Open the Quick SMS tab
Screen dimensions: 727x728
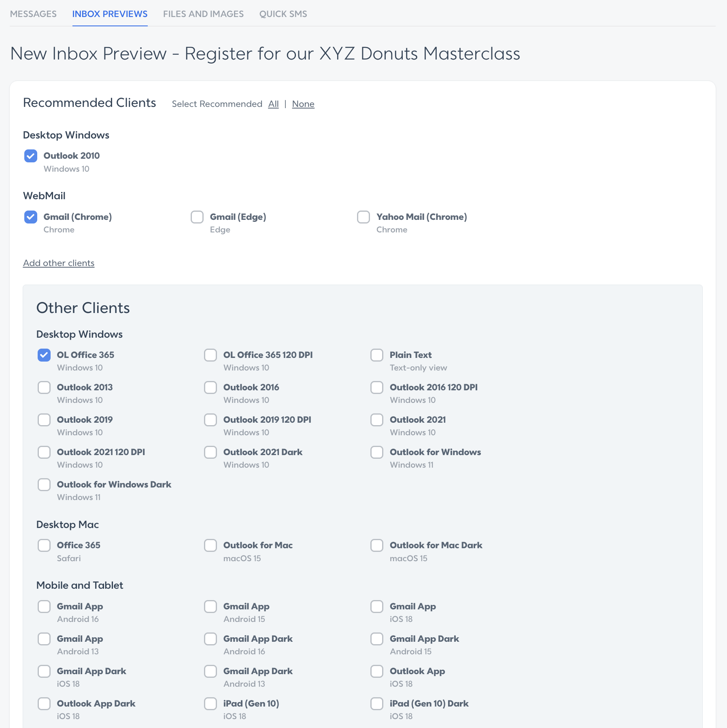coord(283,14)
